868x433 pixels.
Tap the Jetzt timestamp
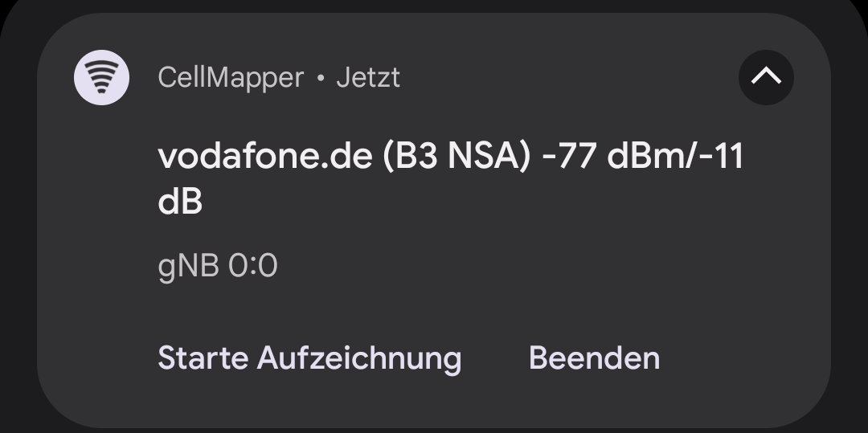point(368,78)
